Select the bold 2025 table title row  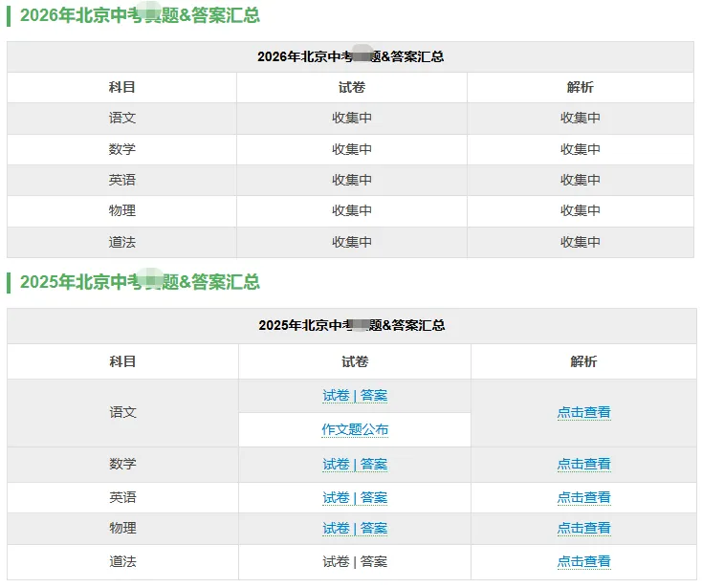point(352,326)
